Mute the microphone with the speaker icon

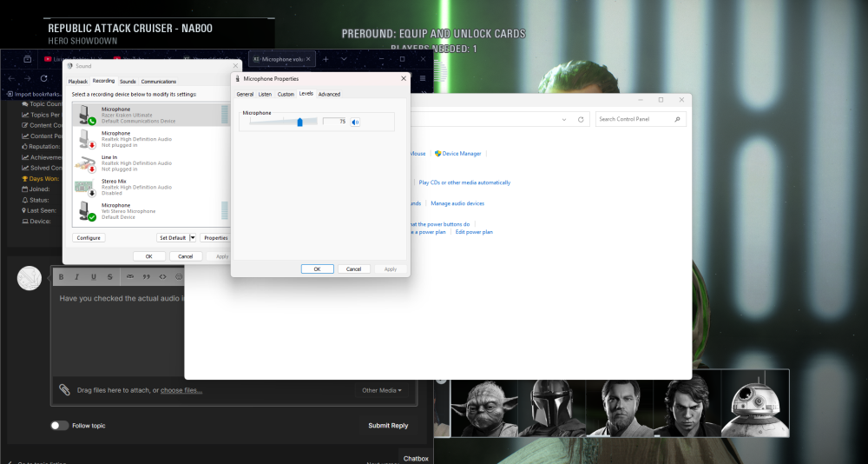[x=356, y=122]
